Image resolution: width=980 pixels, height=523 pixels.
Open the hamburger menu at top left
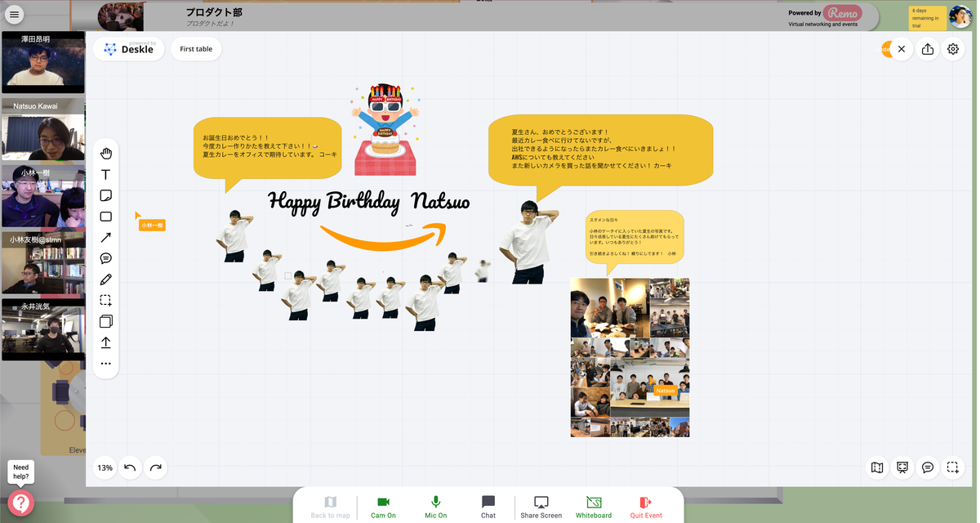14,14
